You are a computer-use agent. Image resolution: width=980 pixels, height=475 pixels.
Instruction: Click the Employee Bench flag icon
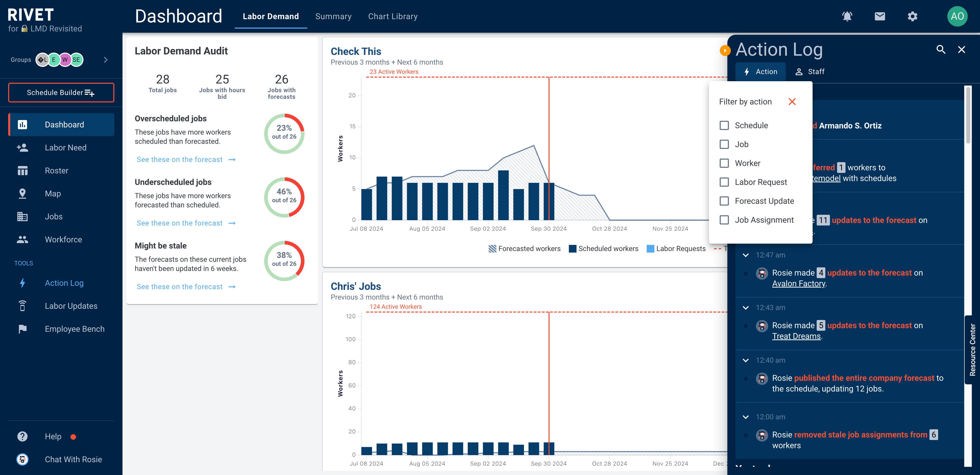pyautogui.click(x=22, y=329)
